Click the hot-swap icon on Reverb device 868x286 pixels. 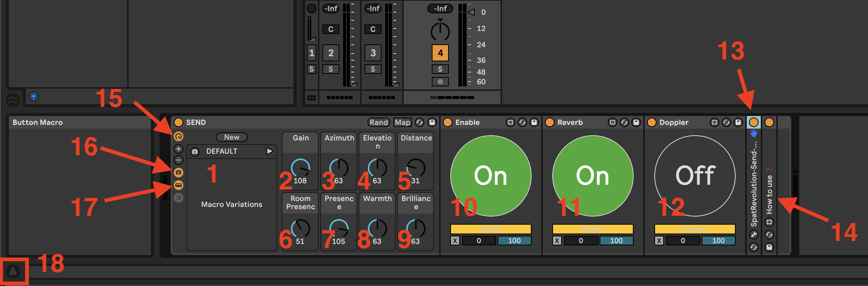click(x=624, y=122)
